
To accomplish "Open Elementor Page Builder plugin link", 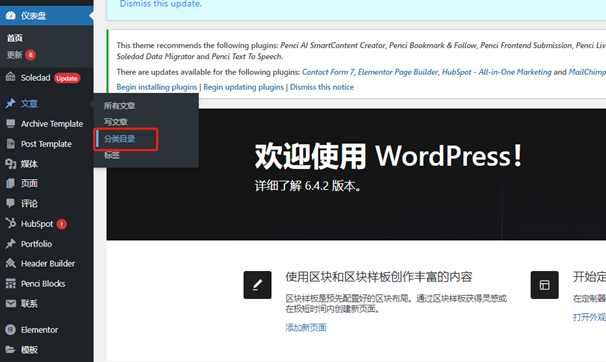I will click(x=398, y=72).
